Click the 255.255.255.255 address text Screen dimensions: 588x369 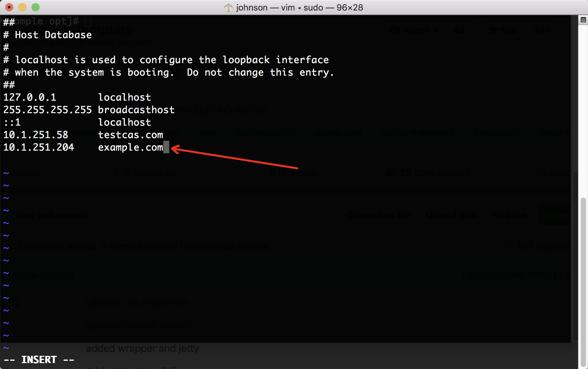point(47,110)
